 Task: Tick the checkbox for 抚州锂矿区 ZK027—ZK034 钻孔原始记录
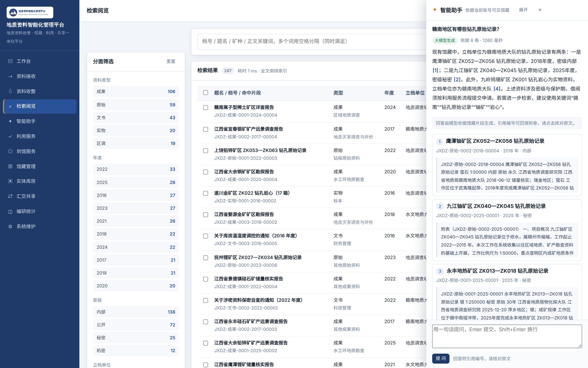206,258
